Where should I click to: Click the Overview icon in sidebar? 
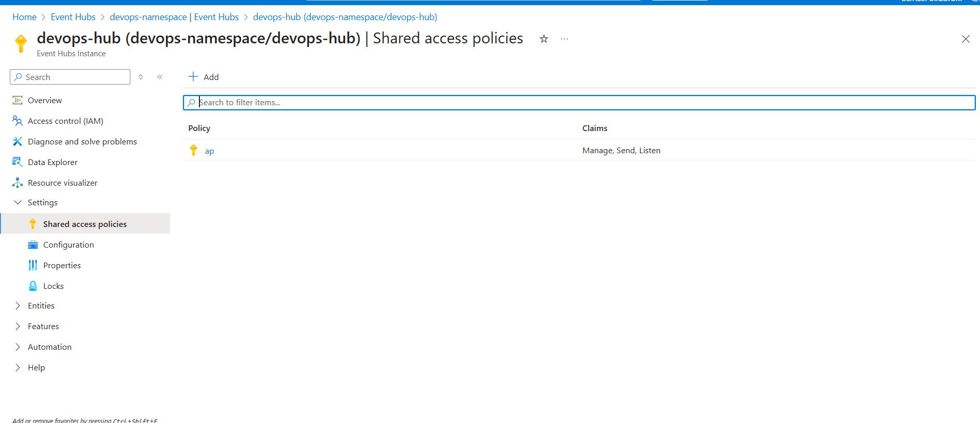coord(18,100)
